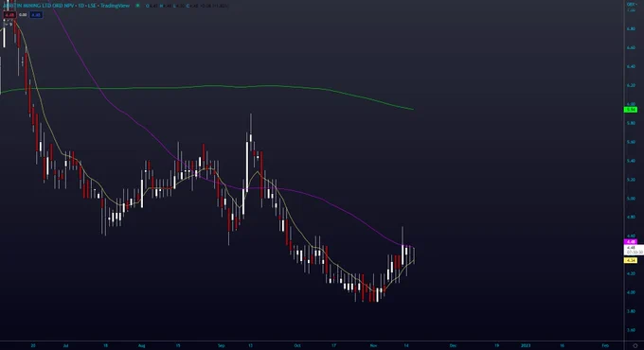Click the 'Oct' label on time axis

(297, 345)
